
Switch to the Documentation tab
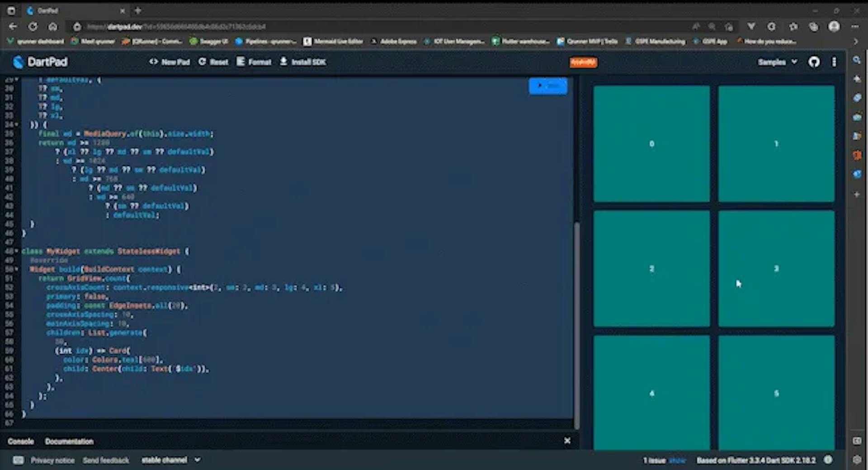coord(69,441)
